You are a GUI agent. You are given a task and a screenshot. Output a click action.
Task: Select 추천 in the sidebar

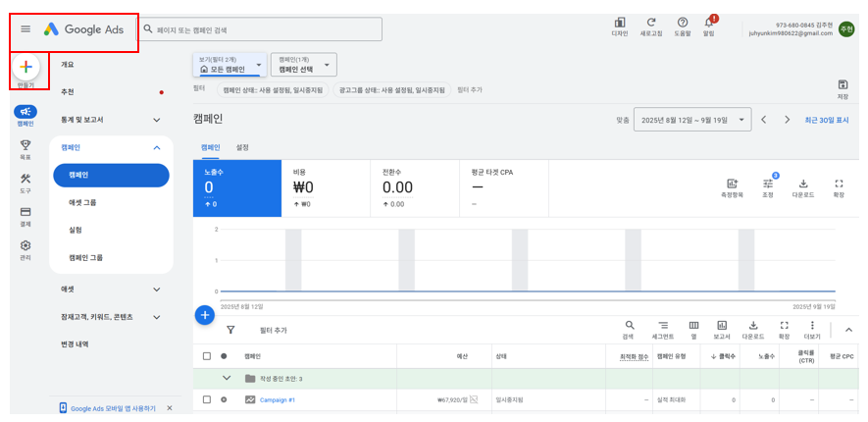point(68,92)
